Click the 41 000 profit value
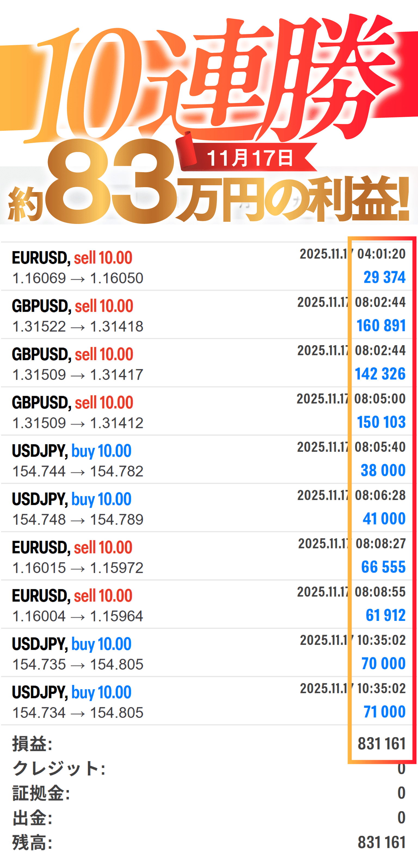 pos(384,518)
